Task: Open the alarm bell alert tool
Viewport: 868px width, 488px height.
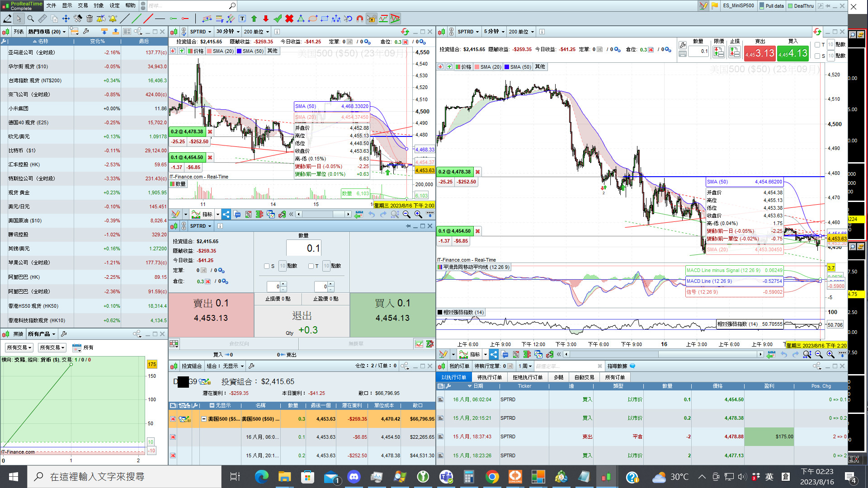Action: [113, 19]
